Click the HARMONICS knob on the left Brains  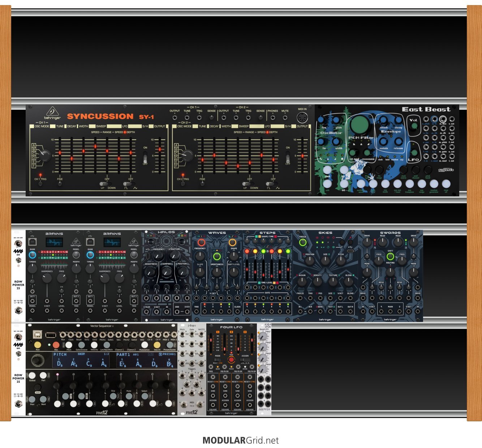(47, 278)
